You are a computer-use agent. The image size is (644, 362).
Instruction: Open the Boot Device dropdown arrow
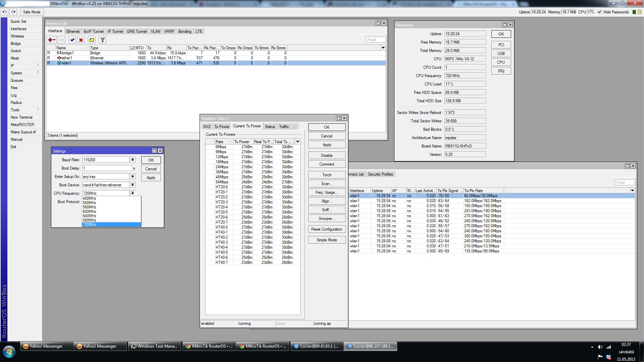click(133, 185)
